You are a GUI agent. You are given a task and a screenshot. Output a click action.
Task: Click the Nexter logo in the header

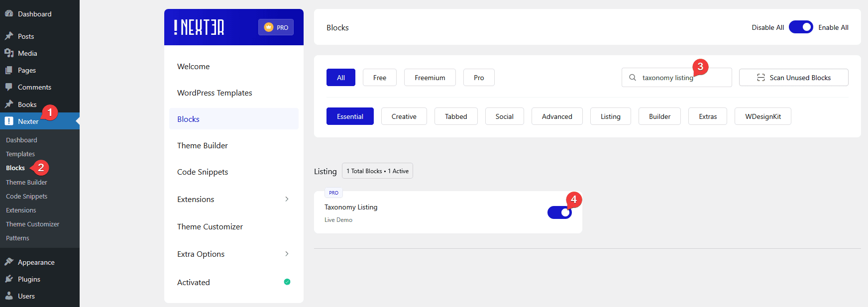(x=199, y=27)
